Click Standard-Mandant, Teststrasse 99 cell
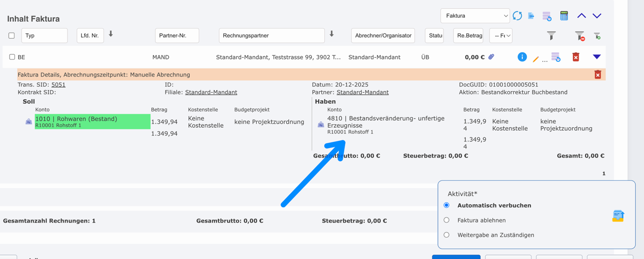 point(279,57)
